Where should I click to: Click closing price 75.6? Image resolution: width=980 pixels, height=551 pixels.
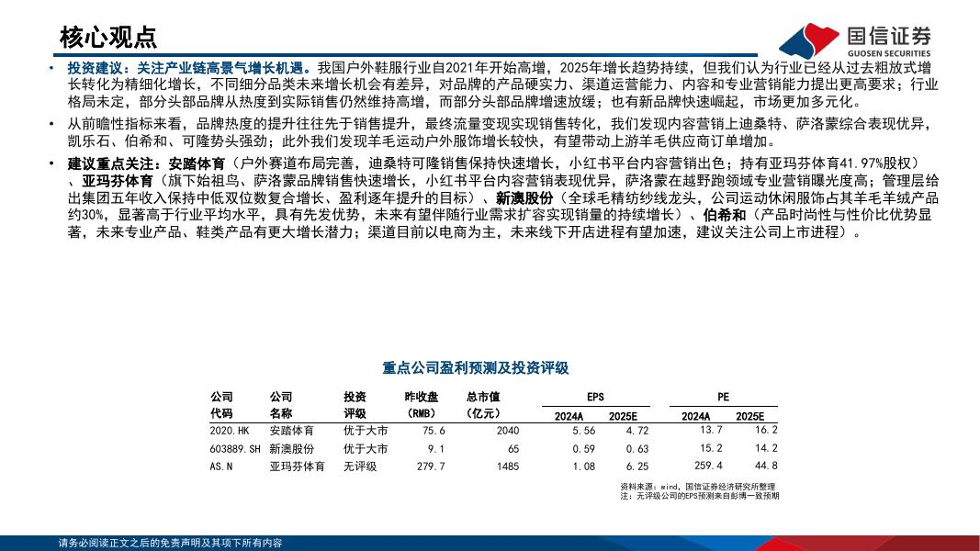pos(434,431)
